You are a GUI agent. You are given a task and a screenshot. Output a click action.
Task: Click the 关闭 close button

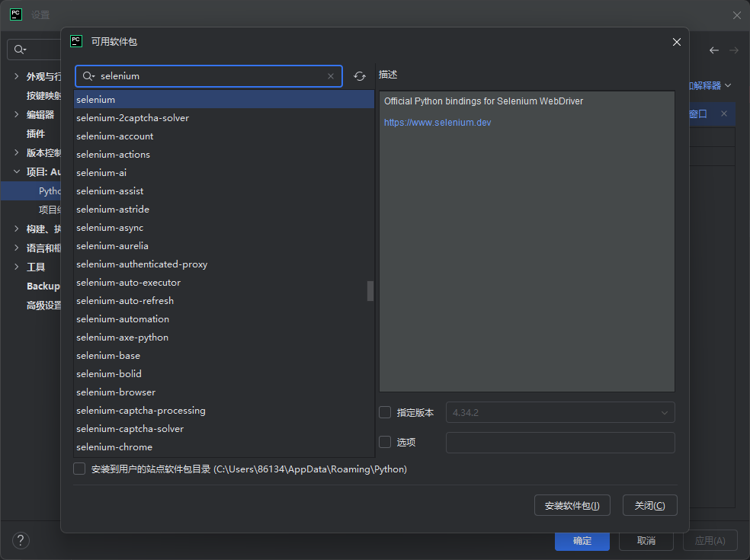(x=649, y=505)
